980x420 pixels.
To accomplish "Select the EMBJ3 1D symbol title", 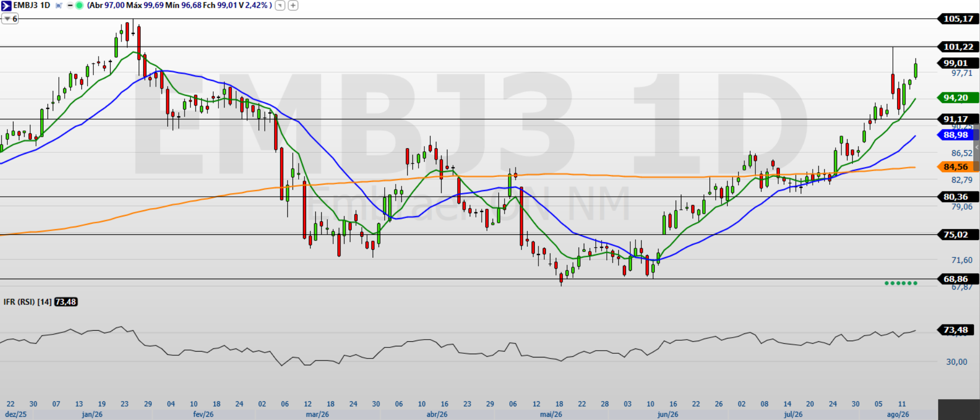I will [x=32, y=5].
